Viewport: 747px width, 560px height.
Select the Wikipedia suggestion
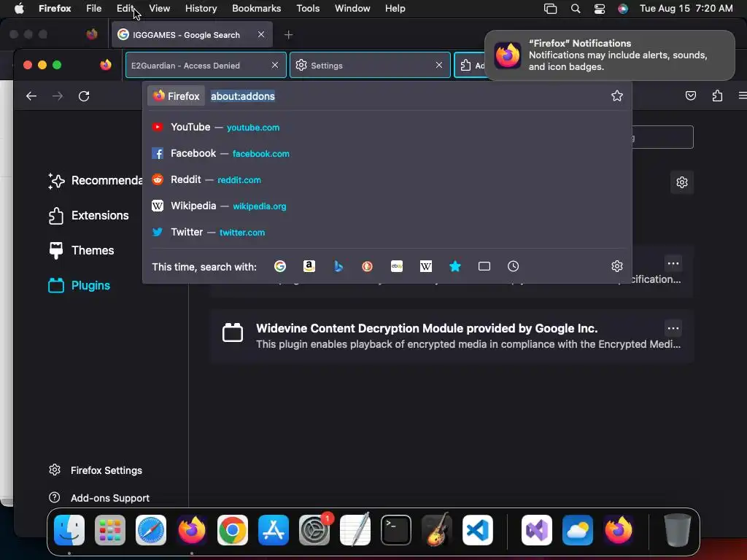[x=387, y=206]
